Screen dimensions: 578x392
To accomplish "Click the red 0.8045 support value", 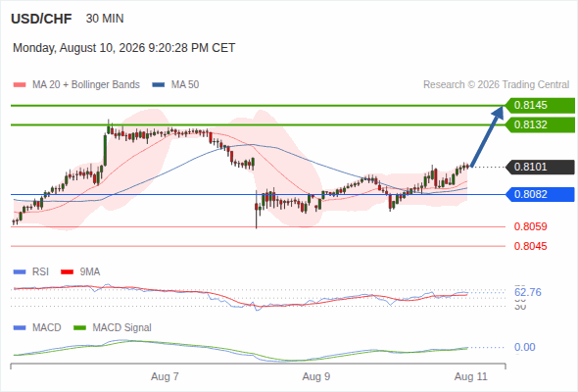I will 530,246.
